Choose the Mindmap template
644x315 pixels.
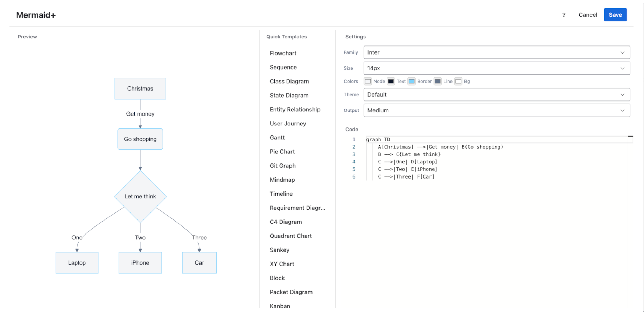coord(282,180)
